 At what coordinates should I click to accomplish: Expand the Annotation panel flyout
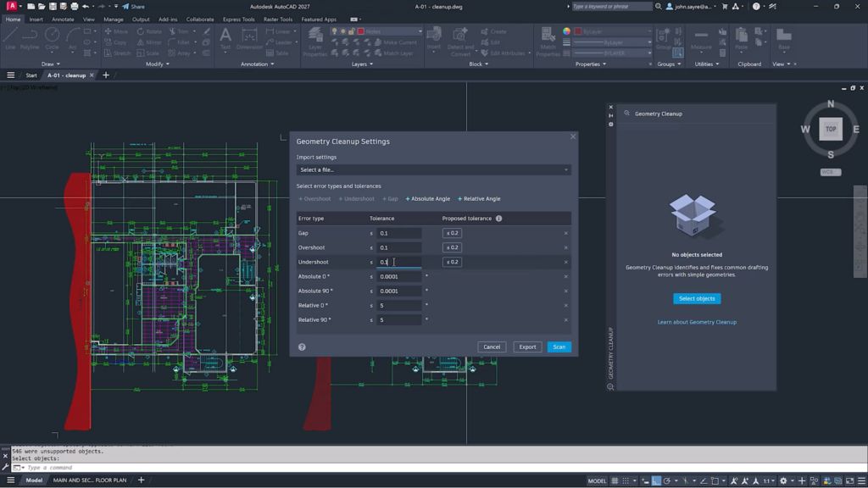click(x=257, y=64)
